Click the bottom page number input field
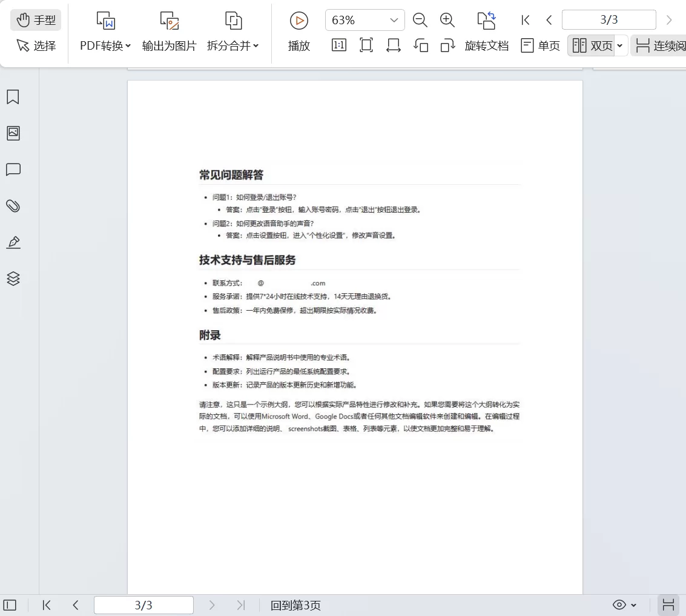This screenshot has width=686, height=616. (x=143, y=604)
